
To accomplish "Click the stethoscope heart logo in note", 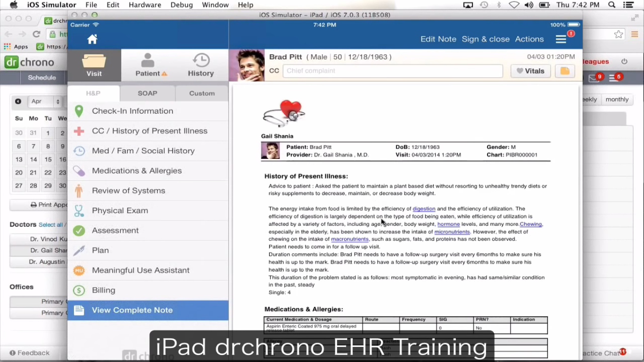I will coord(284,114).
